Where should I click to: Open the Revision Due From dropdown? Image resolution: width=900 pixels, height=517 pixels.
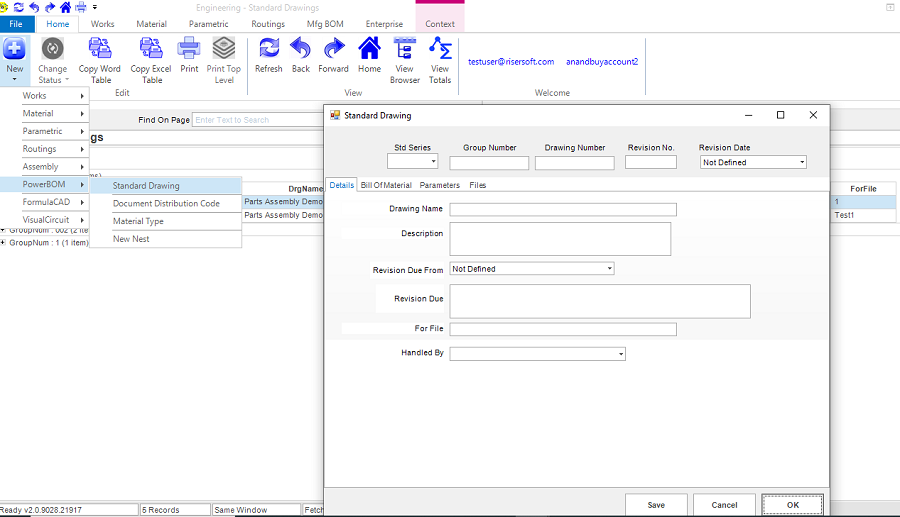click(609, 269)
